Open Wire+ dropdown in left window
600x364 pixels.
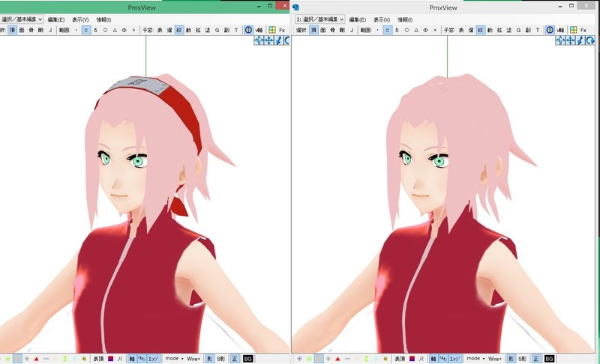[x=193, y=359]
